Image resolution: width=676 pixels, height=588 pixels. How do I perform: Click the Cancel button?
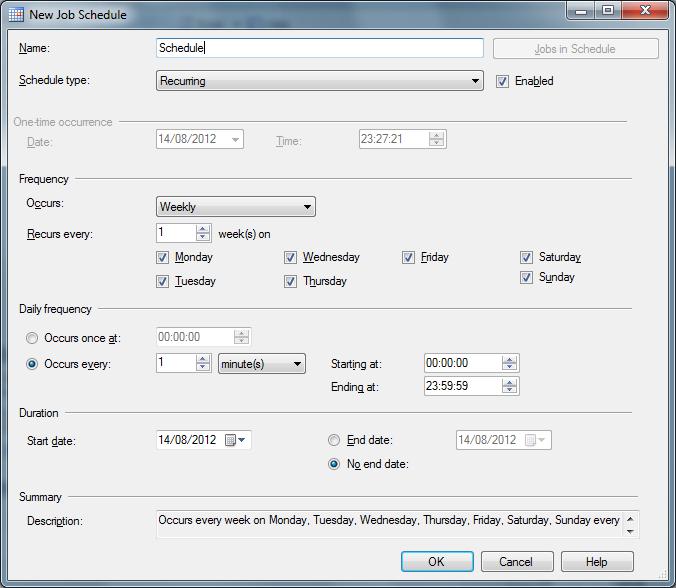click(x=517, y=562)
